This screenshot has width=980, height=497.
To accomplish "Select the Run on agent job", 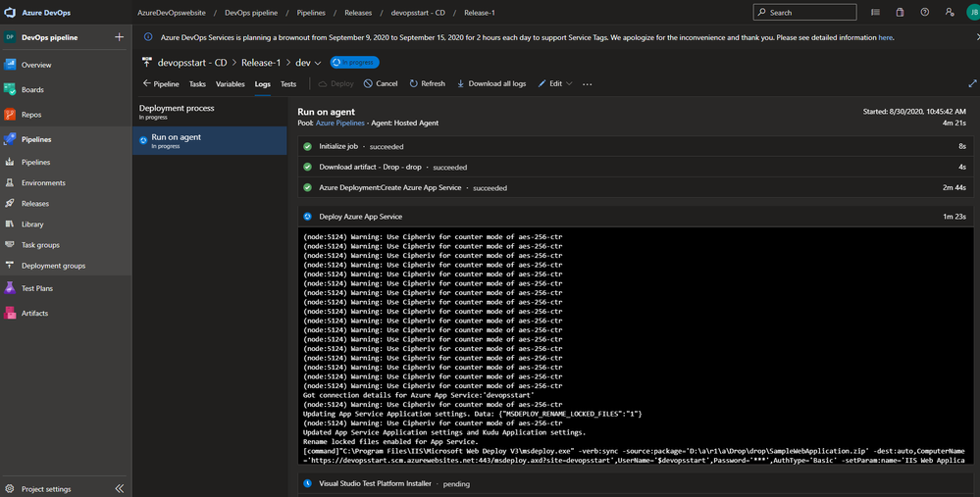I will (210, 140).
